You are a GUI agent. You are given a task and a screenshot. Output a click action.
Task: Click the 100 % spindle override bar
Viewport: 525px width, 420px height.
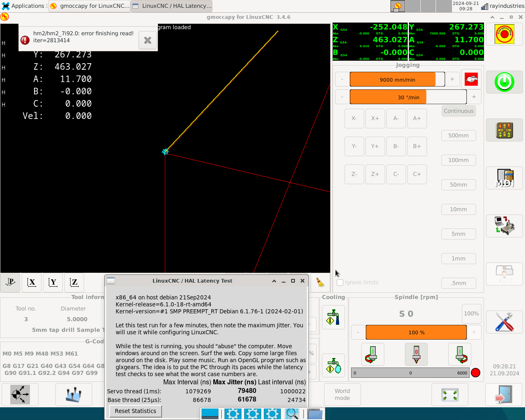point(416,332)
